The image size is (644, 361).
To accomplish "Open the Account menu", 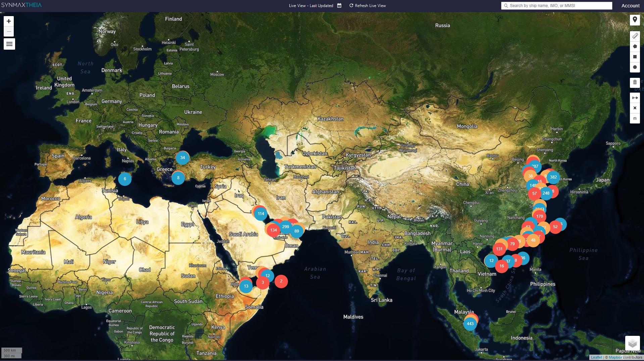I will click(630, 6).
